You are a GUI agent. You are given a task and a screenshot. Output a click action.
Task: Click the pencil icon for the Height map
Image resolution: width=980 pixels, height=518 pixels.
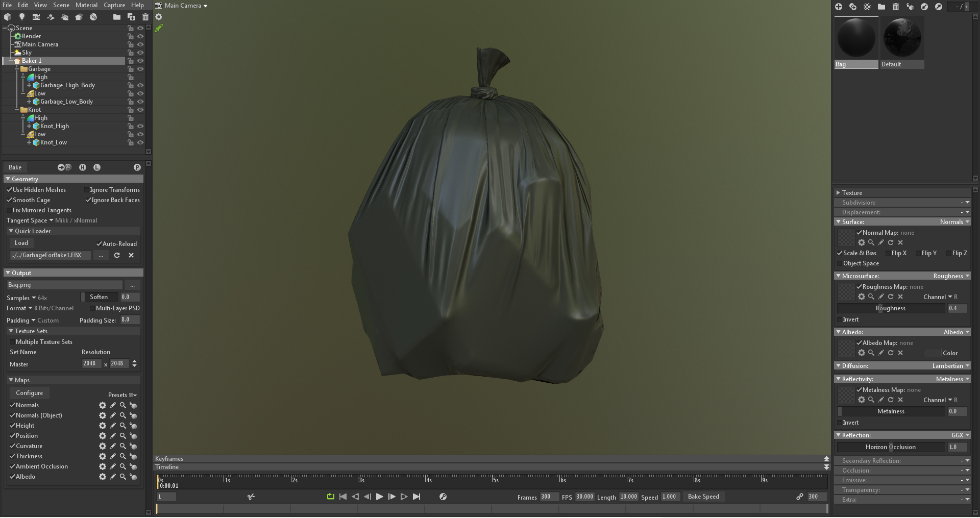click(113, 426)
